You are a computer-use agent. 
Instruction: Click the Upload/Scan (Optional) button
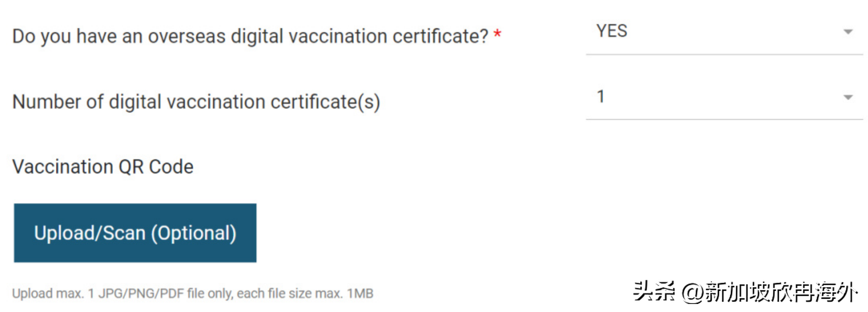coord(135,233)
